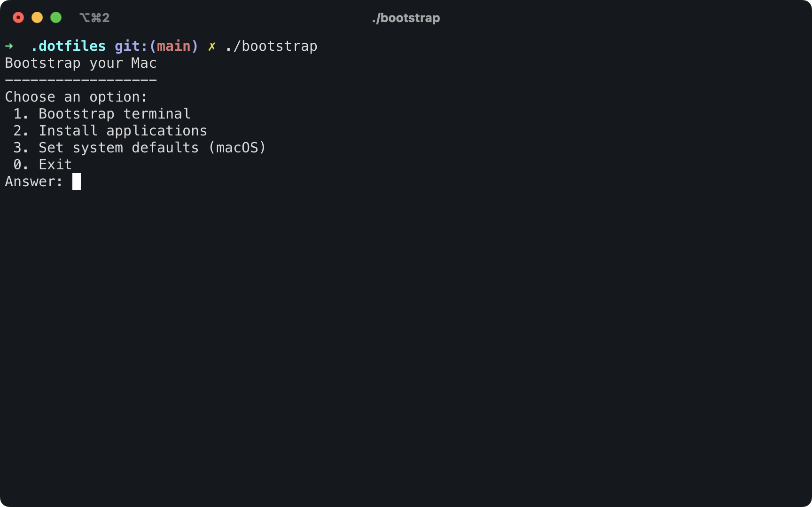812x507 pixels.
Task: Click the Answer: prompt label
Action: 34,182
